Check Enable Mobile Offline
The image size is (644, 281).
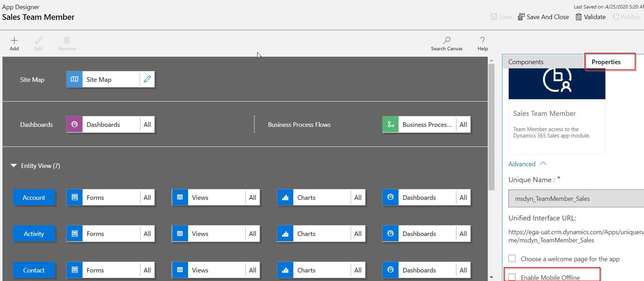click(x=512, y=277)
